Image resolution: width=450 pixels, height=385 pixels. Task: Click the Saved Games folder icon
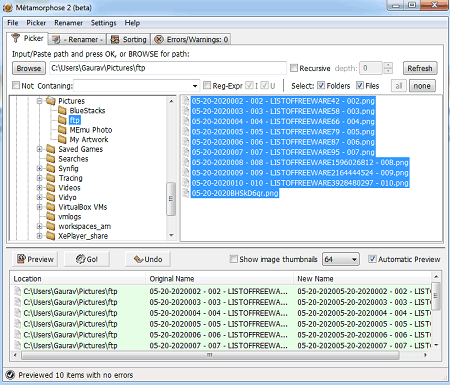[51, 149]
